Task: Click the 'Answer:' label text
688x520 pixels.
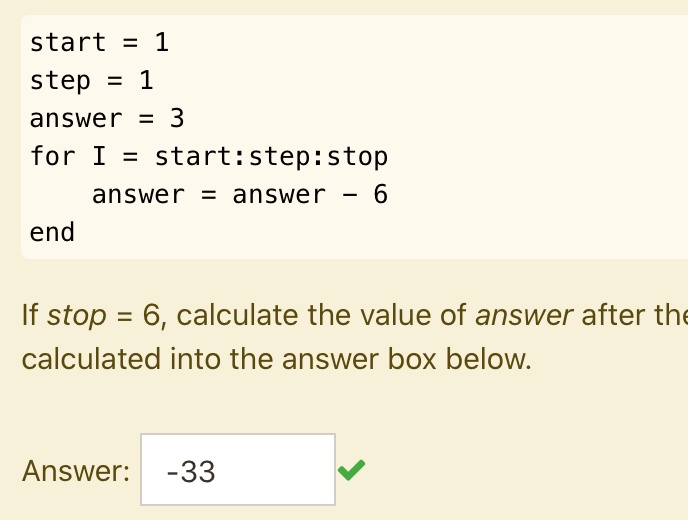Action: 76,471
